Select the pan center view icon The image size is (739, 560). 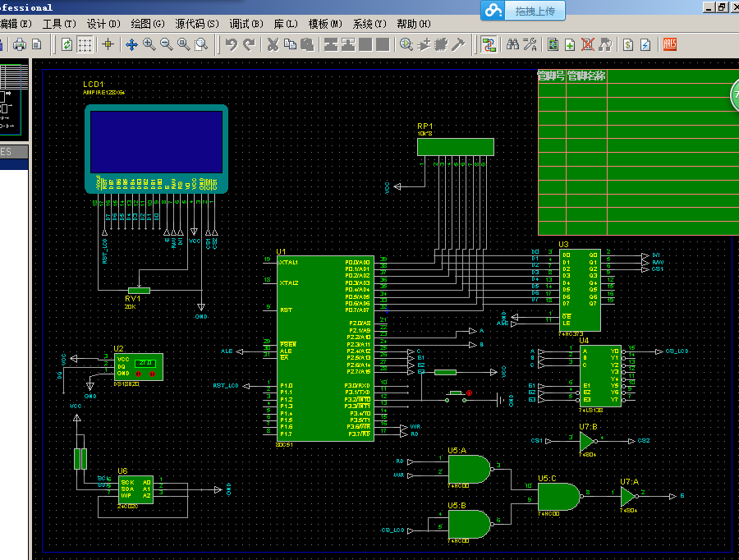[131, 45]
